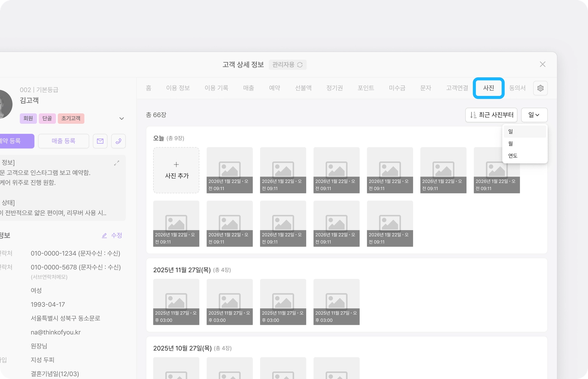Click the envelope message icon button

[x=100, y=141]
